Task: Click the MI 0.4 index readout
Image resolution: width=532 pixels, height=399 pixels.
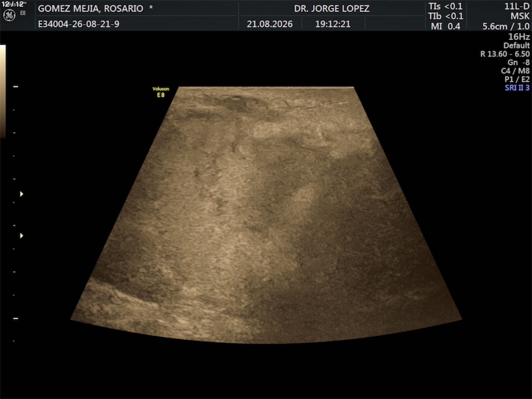Action: point(446,26)
